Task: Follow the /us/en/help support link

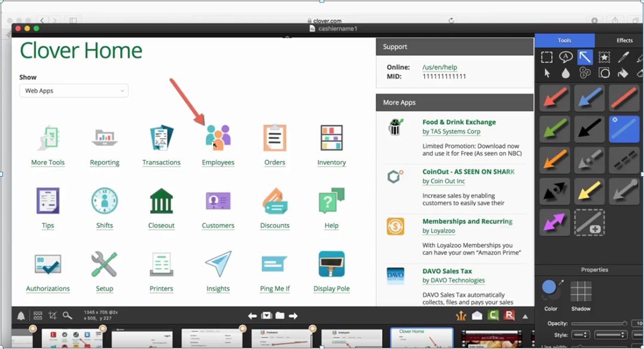Action: click(439, 67)
